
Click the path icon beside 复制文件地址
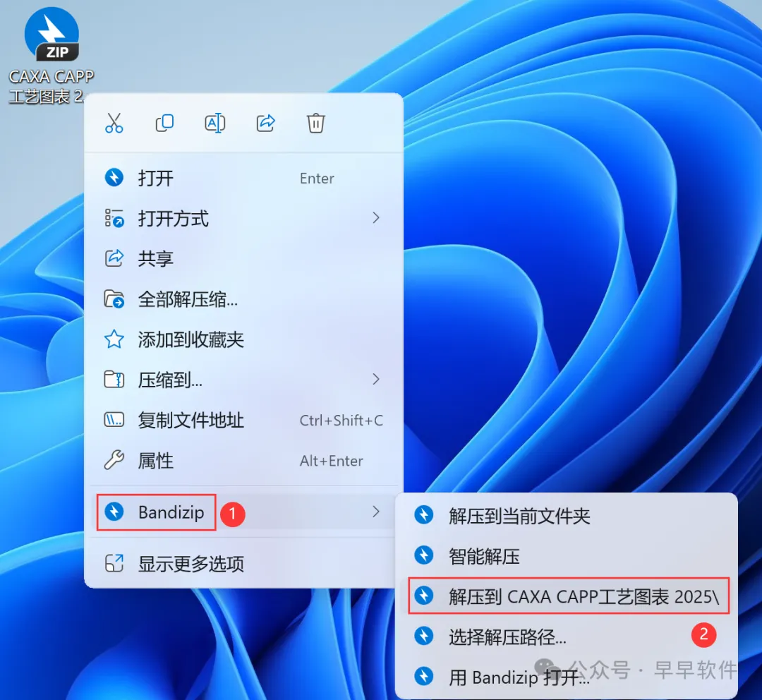(114, 419)
